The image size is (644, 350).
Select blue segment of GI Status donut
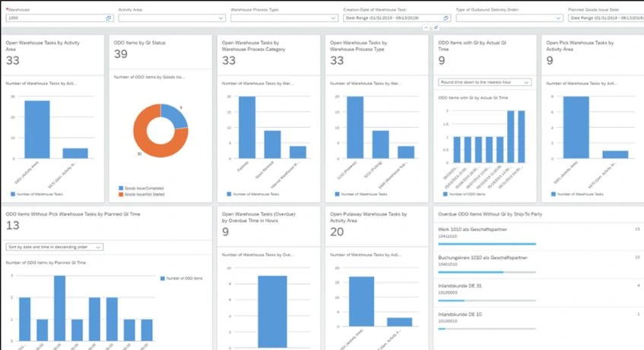point(175,115)
